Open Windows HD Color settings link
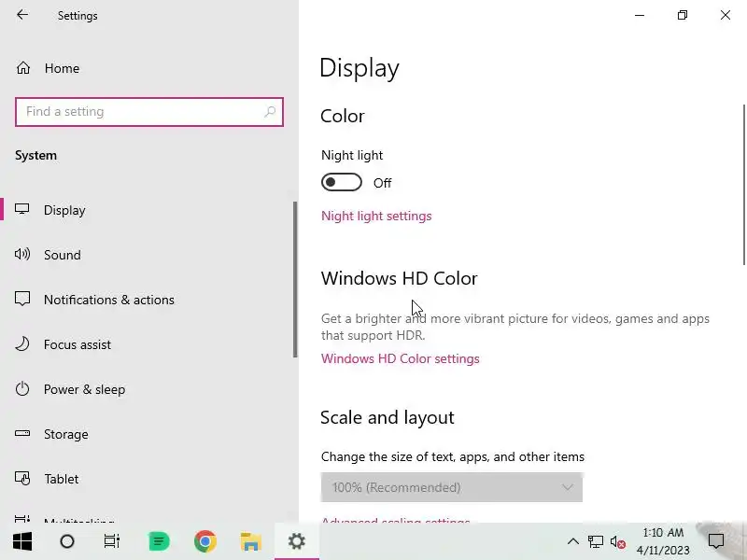This screenshot has width=747, height=560. tap(401, 358)
